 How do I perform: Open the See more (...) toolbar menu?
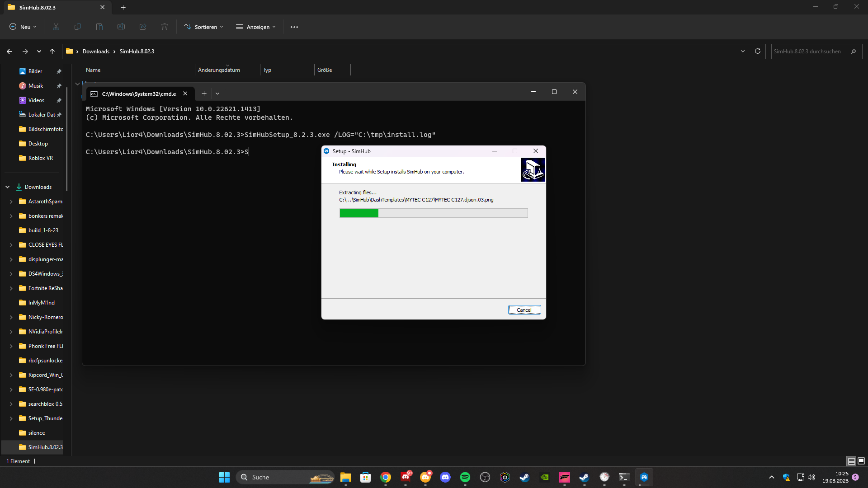pos(294,27)
